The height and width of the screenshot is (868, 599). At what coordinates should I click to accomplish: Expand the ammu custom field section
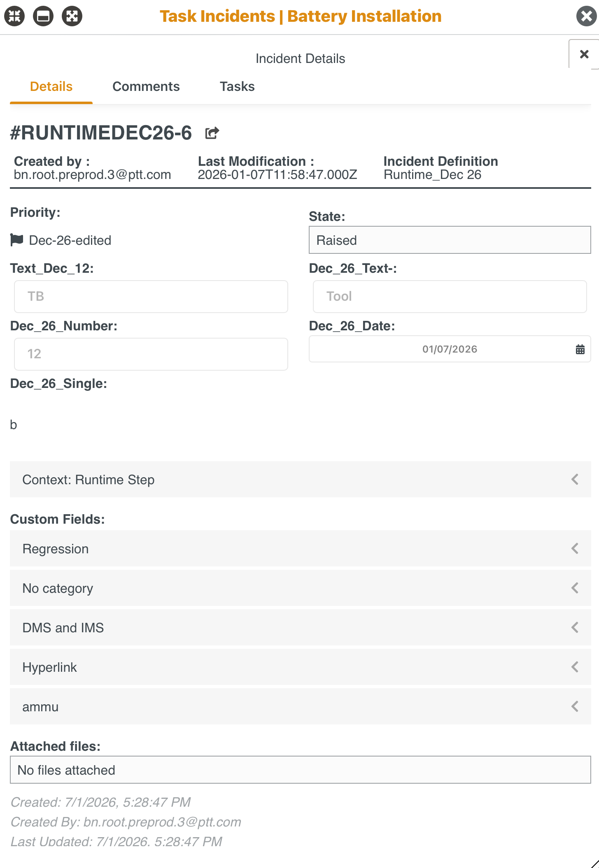575,706
